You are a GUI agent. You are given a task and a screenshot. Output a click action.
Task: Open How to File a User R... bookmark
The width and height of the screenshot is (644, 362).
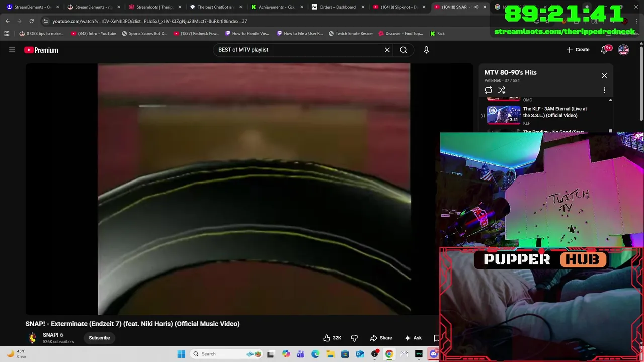(x=300, y=33)
